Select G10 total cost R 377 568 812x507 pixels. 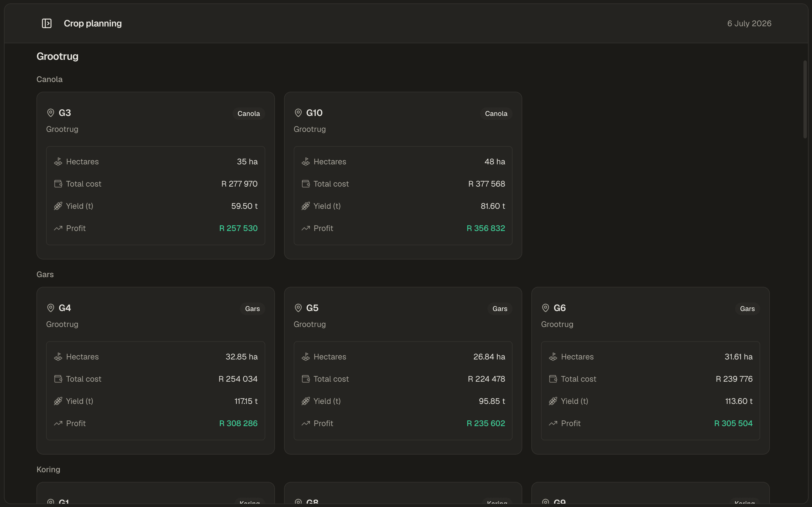487,184
